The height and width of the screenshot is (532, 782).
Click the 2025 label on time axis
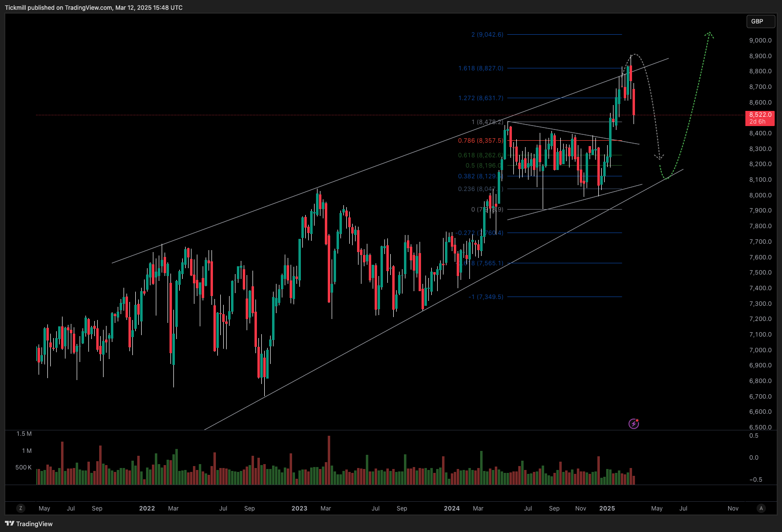pyautogui.click(x=607, y=509)
